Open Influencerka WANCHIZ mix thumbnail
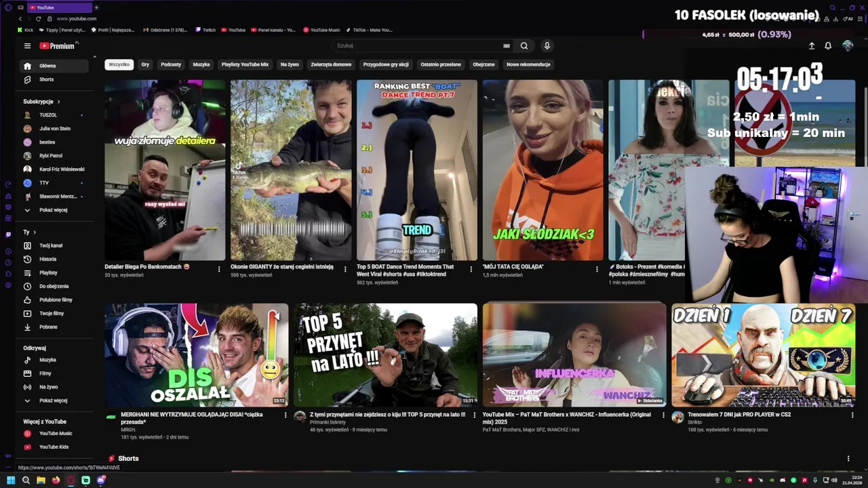The image size is (868, 488). (x=574, y=354)
